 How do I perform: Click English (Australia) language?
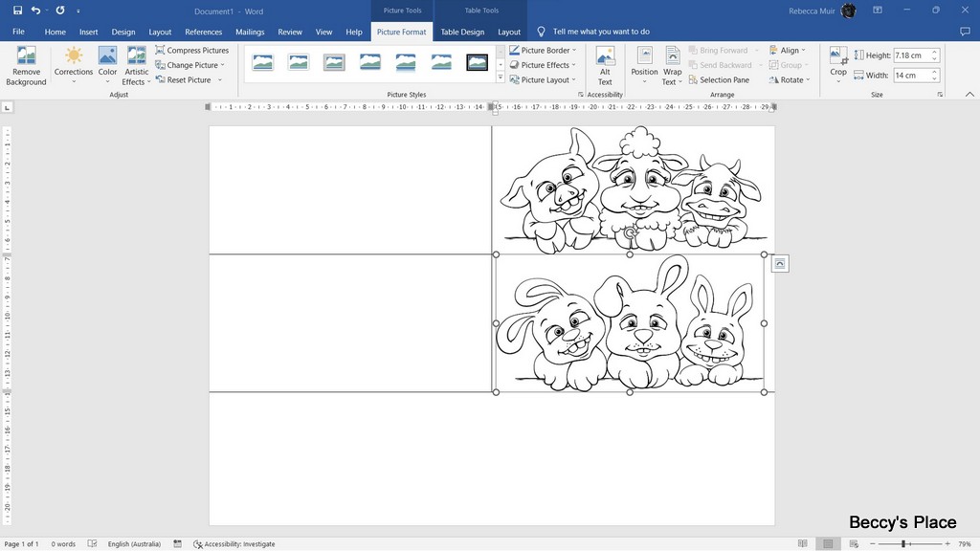pyautogui.click(x=134, y=544)
